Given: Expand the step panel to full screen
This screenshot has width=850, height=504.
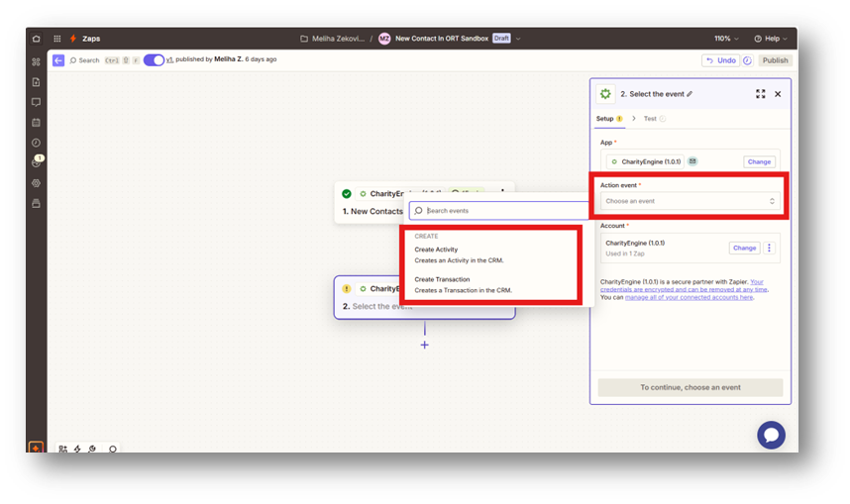Looking at the screenshot, I should [761, 94].
